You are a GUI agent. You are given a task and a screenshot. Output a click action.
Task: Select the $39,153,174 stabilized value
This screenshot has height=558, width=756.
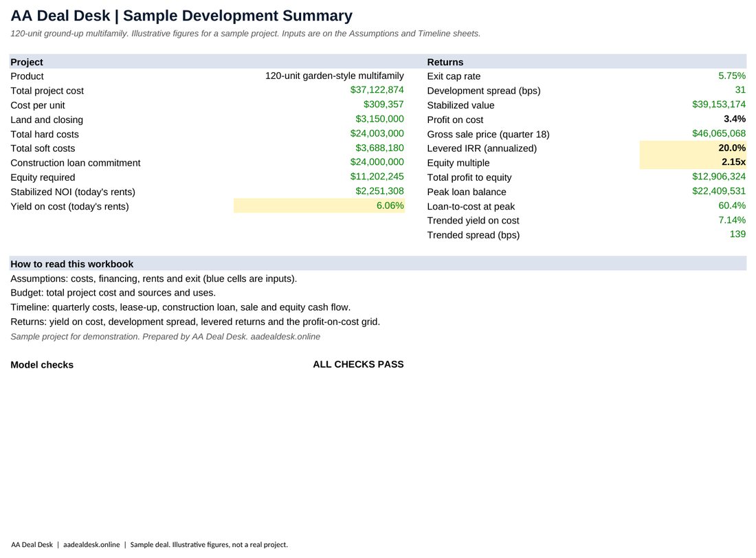pyautogui.click(x=719, y=104)
